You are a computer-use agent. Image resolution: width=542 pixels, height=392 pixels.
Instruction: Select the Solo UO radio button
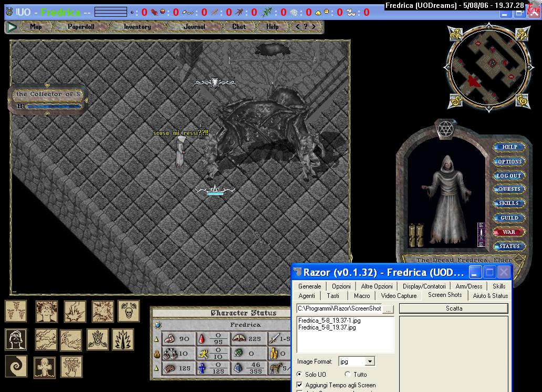tap(300, 374)
